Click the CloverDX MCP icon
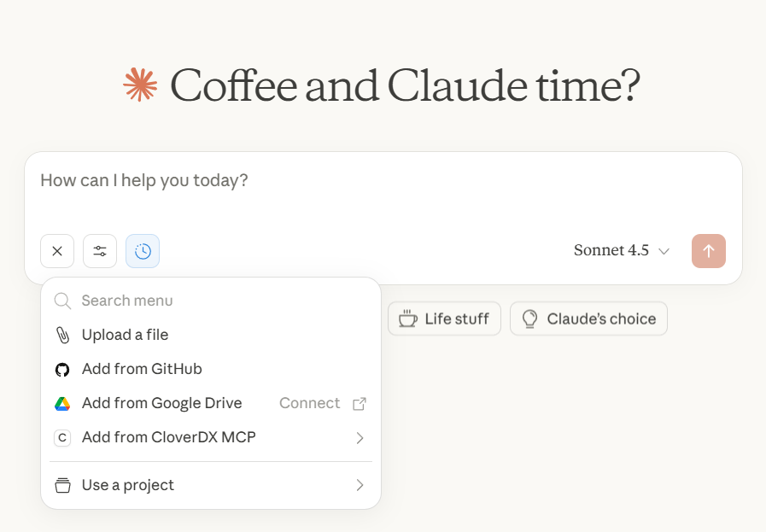The width and height of the screenshot is (766, 532). [61, 437]
